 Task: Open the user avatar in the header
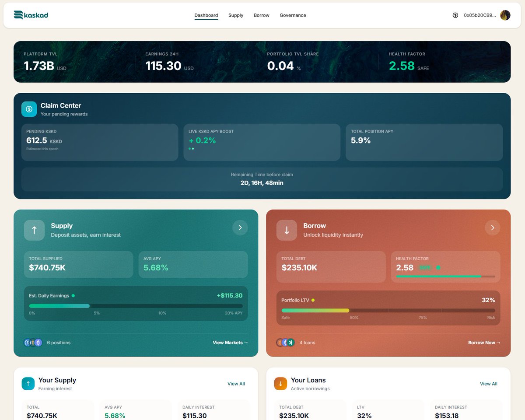(x=505, y=15)
